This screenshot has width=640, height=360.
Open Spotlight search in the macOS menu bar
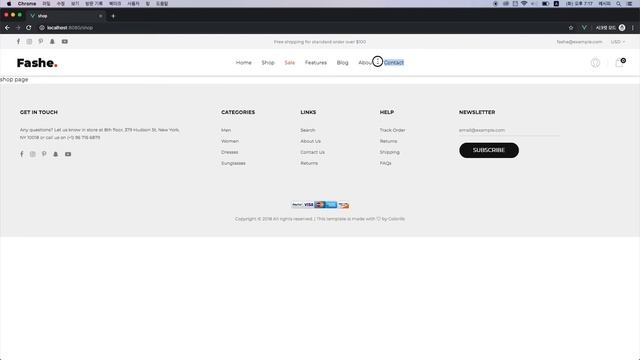pos(619,4)
